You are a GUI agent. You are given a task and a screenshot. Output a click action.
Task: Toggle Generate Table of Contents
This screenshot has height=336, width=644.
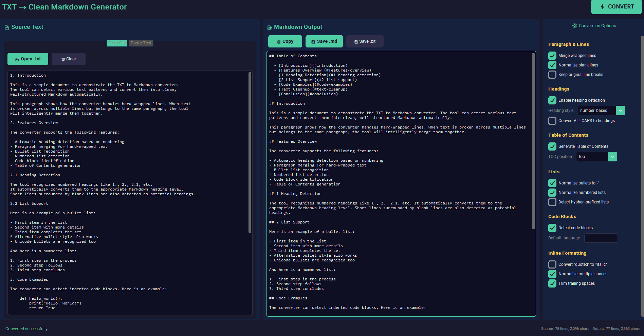pos(552,146)
